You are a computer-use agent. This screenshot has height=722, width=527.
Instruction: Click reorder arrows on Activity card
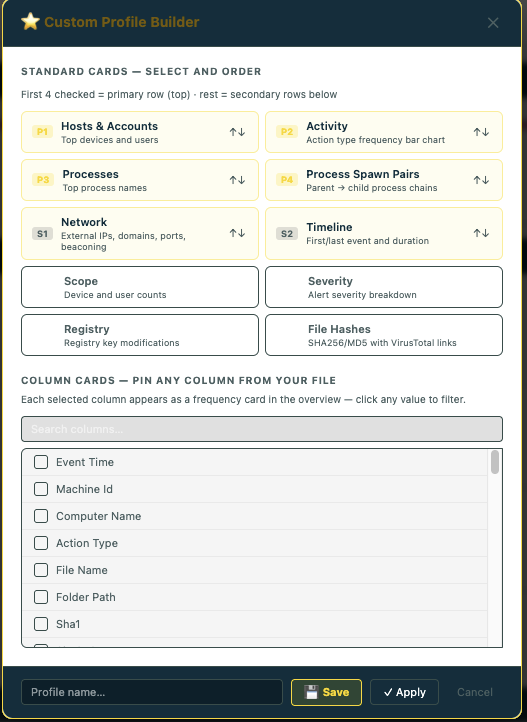481,132
